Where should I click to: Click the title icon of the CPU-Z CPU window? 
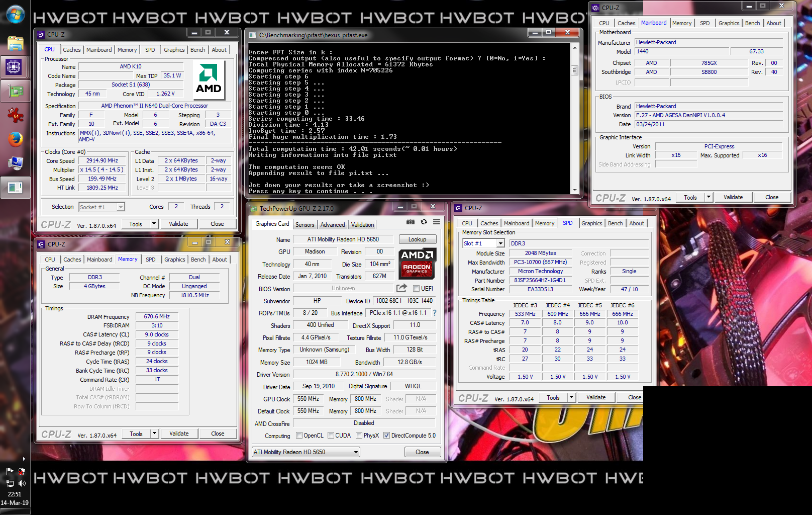tap(41, 35)
